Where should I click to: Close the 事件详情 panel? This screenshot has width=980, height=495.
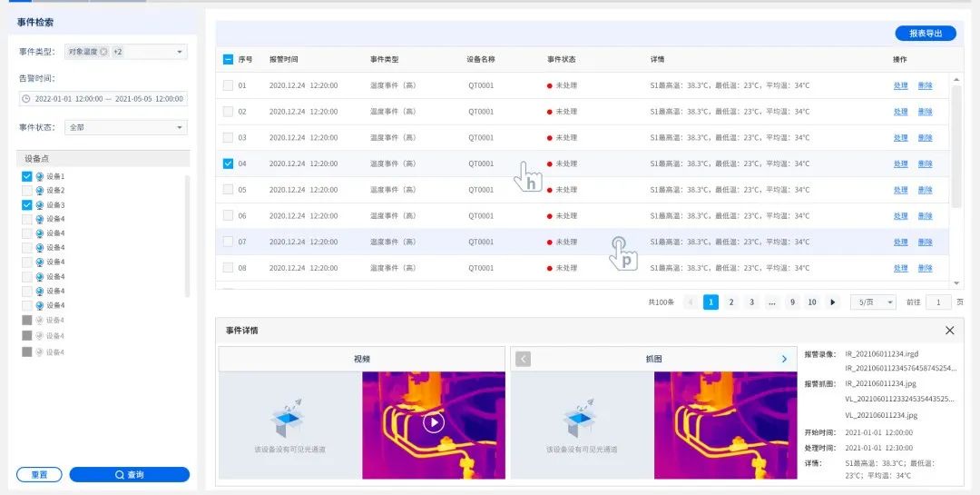[x=949, y=331]
